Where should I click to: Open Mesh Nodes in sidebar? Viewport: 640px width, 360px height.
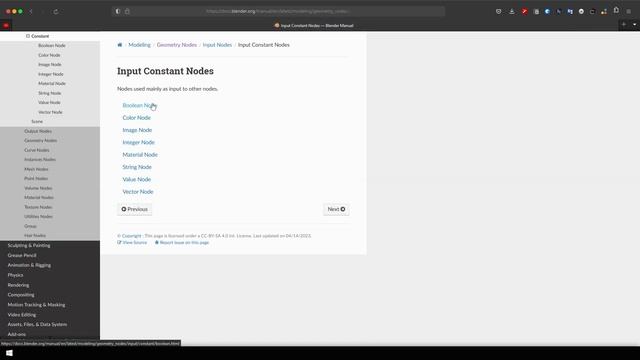point(36,169)
